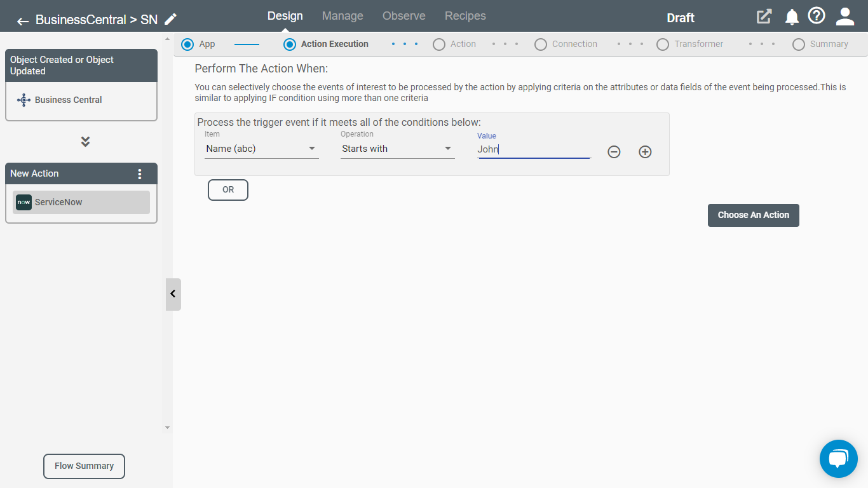
Task: Click the Choose An Action button
Action: 754,215
